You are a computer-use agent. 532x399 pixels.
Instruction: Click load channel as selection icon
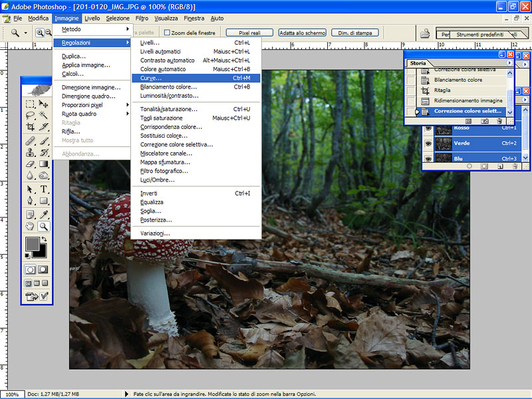[469, 166]
